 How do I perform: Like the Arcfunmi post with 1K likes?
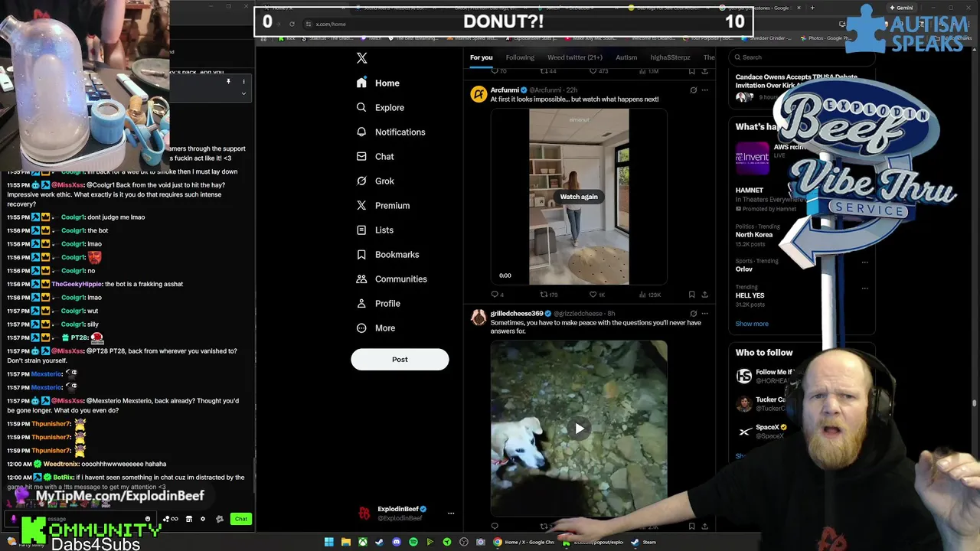click(x=597, y=295)
